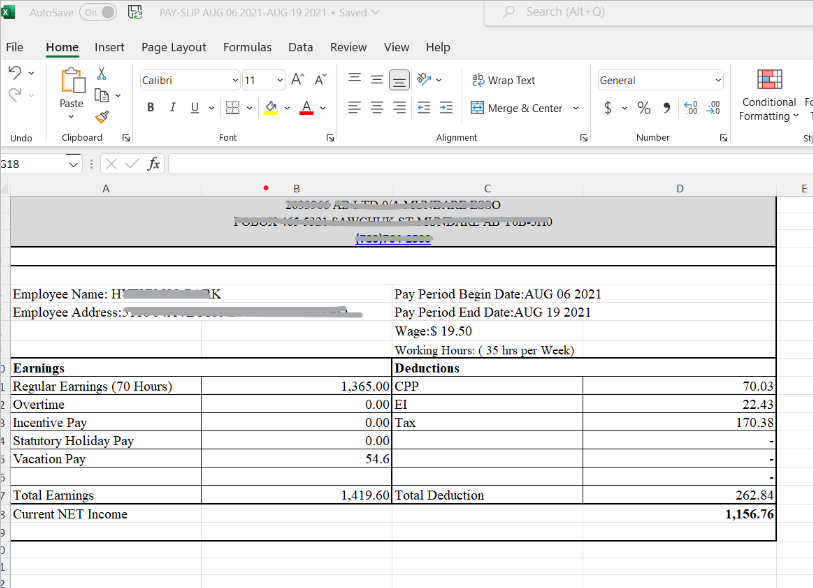Open the General number format dropdown
This screenshot has width=813, height=588.
718,80
